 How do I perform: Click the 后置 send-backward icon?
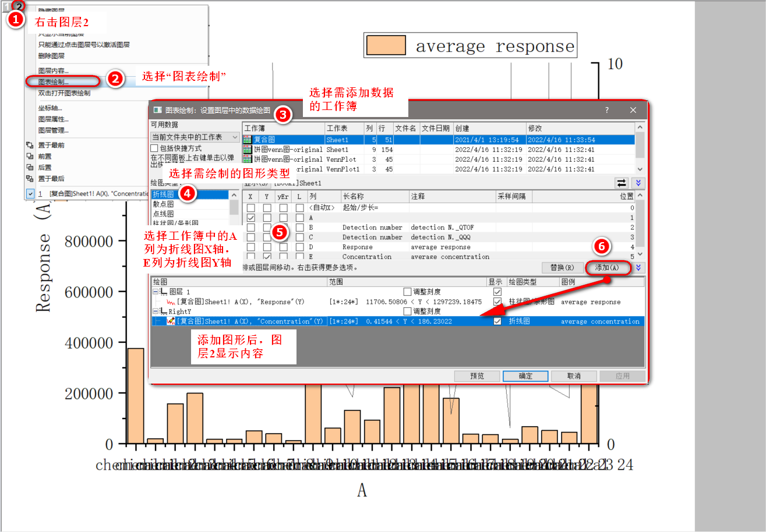(30, 167)
